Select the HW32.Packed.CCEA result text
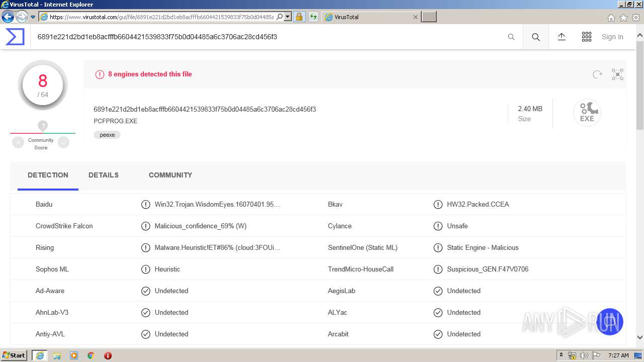This screenshot has height=362, width=644. pyautogui.click(x=478, y=204)
